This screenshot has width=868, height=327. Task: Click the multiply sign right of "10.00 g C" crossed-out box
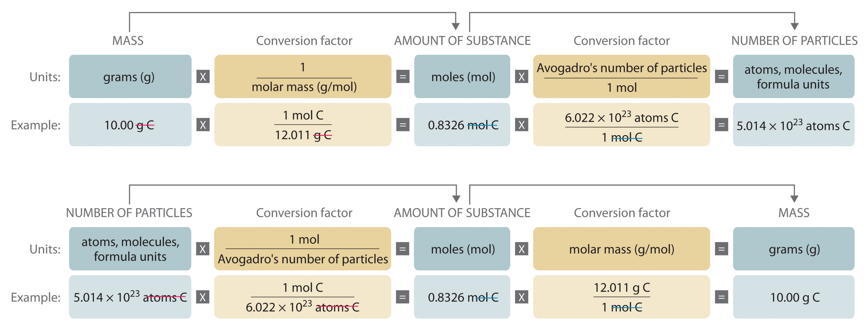pos(203,125)
